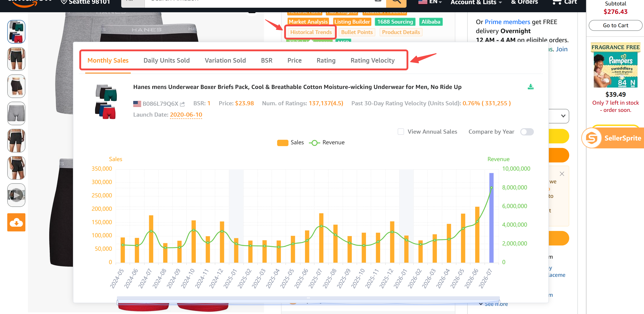The image size is (644, 314).
Task: Click the Amazon search magnifier icon
Action: click(x=396, y=2)
